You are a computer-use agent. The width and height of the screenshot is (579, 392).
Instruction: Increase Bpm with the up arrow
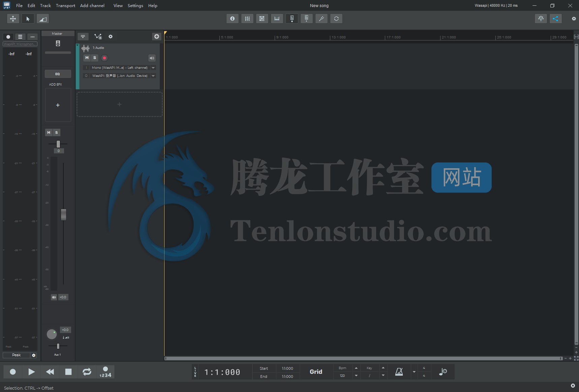[x=356, y=368]
